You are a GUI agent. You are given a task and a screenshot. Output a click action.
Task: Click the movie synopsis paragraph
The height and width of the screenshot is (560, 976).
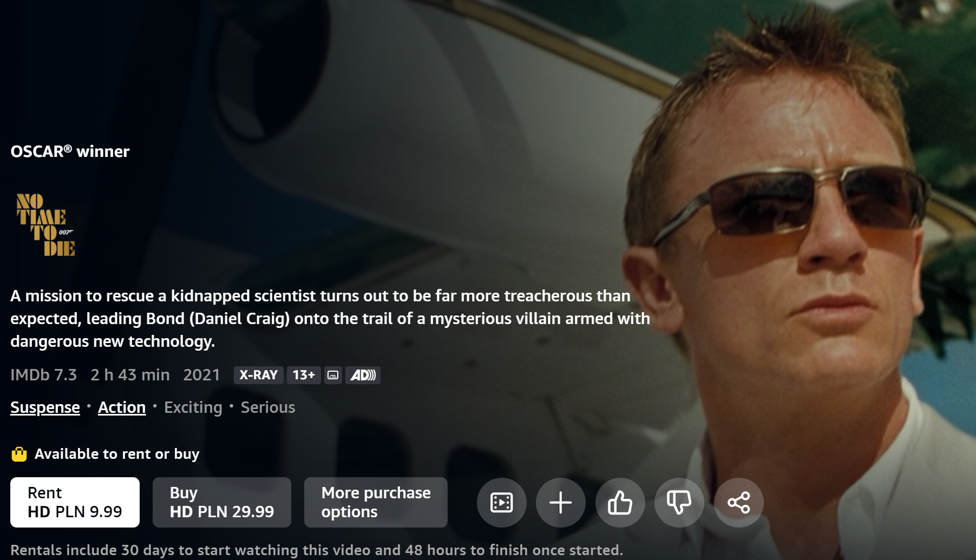[x=330, y=319]
